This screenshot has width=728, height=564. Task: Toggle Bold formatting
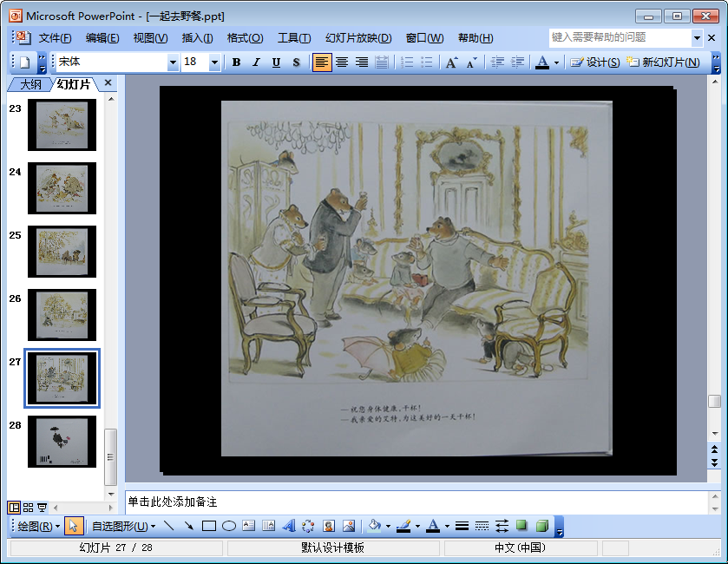click(x=236, y=62)
